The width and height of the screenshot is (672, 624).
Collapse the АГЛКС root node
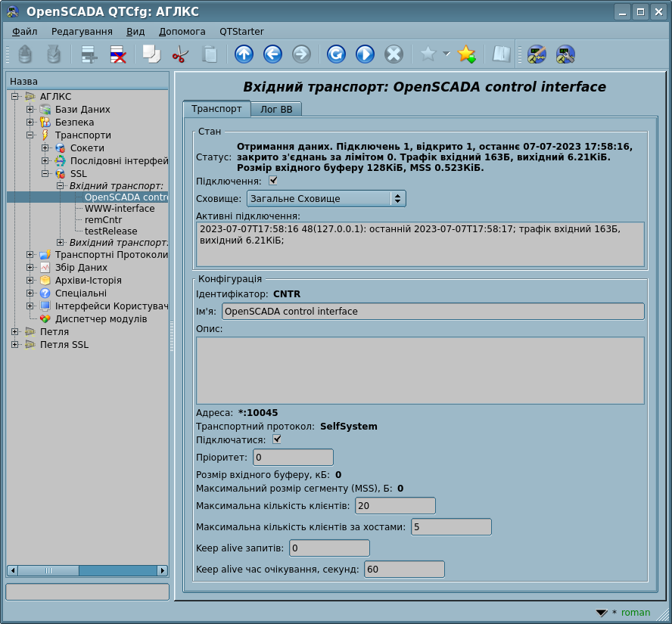pos(15,96)
